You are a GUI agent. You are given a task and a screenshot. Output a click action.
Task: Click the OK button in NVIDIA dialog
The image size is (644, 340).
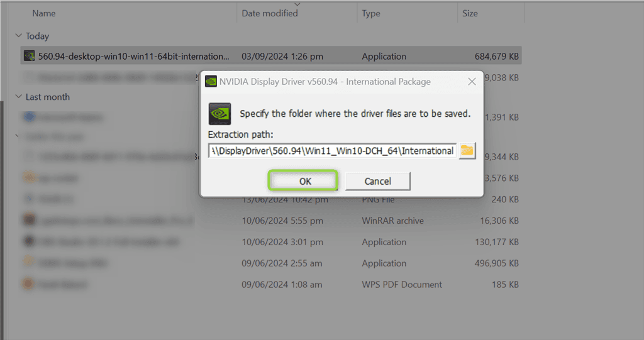pos(303,180)
